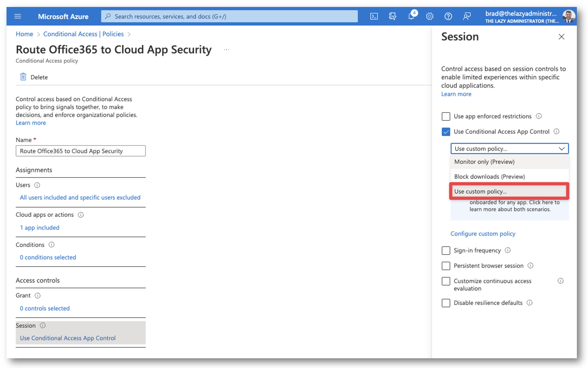Show info icon next to Conditions
The image size is (588, 368).
click(x=51, y=245)
